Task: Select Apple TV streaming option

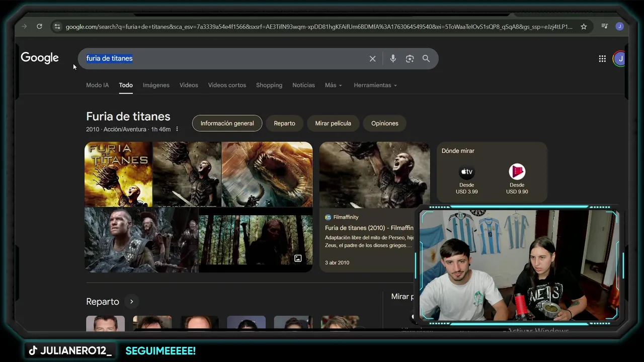Action: coord(466,172)
